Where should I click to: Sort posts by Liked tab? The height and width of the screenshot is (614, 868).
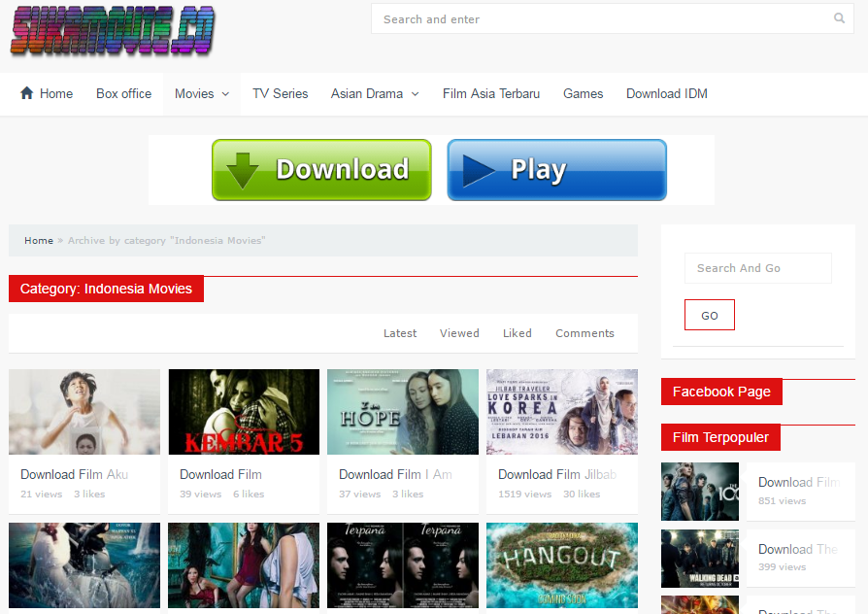pyautogui.click(x=517, y=333)
